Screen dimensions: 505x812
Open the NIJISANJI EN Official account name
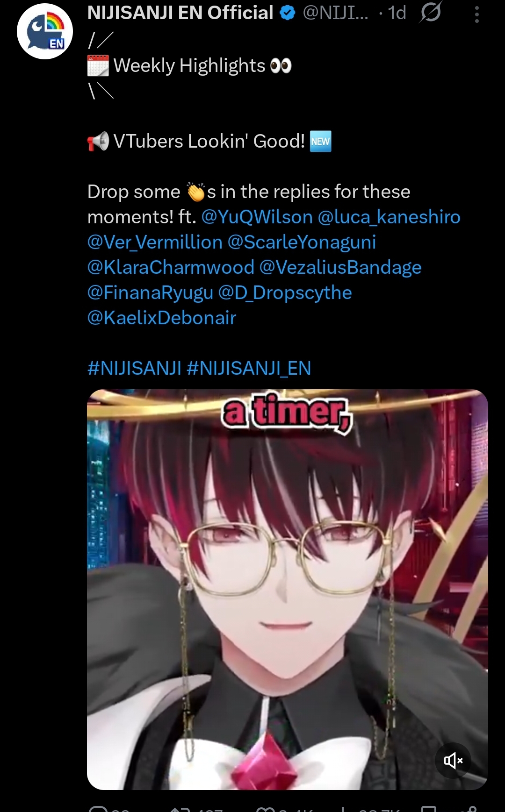[x=180, y=13]
